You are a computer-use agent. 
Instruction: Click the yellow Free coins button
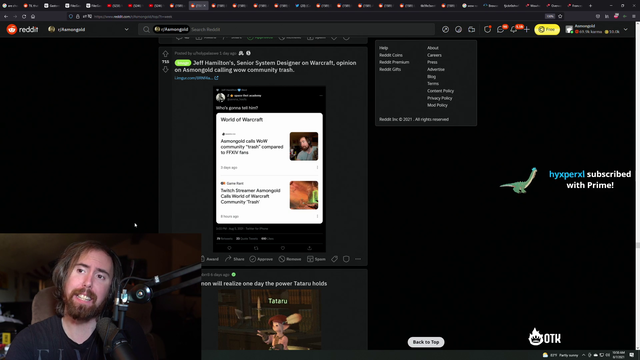coord(547,29)
